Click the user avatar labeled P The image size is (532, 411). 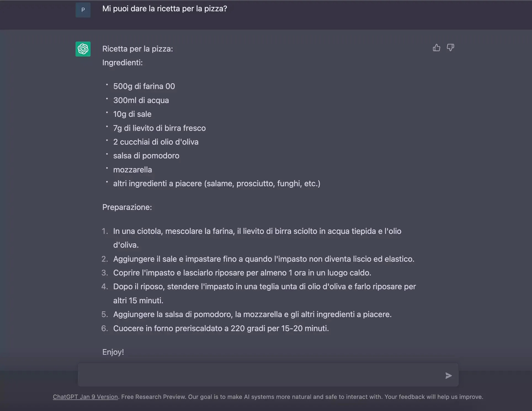tap(83, 10)
